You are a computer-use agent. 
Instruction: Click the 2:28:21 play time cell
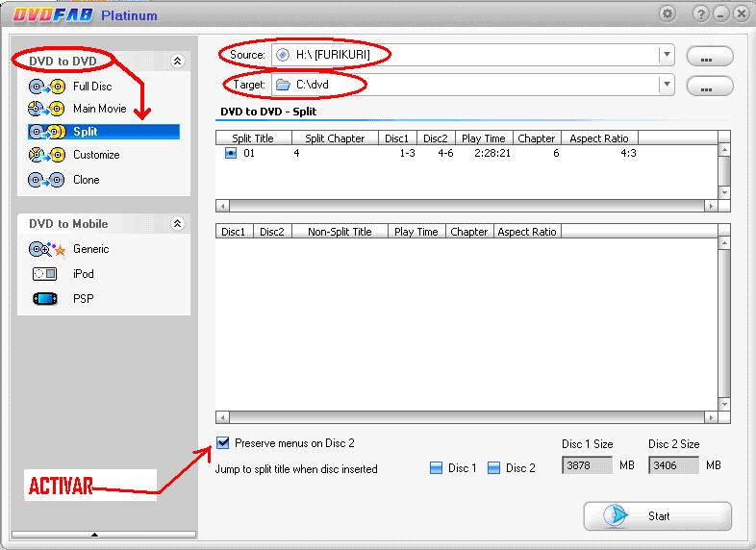pyautogui.click(x=492, y=153)
